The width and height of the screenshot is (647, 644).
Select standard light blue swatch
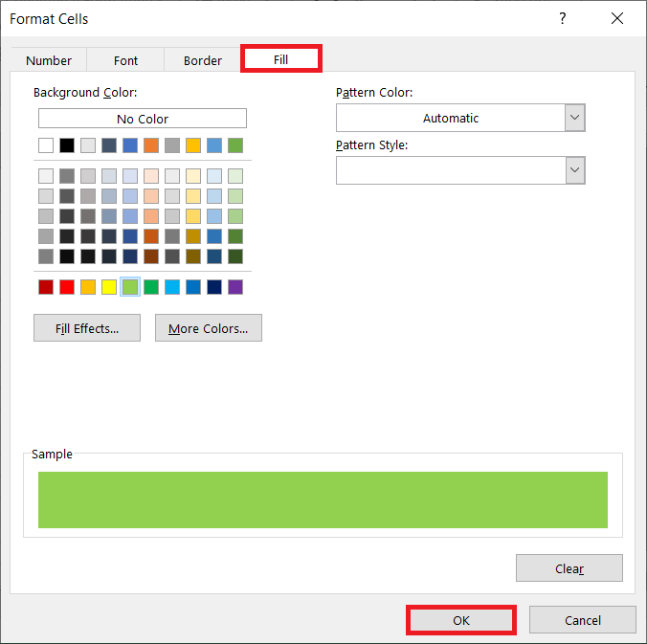(x=172, y=287)
